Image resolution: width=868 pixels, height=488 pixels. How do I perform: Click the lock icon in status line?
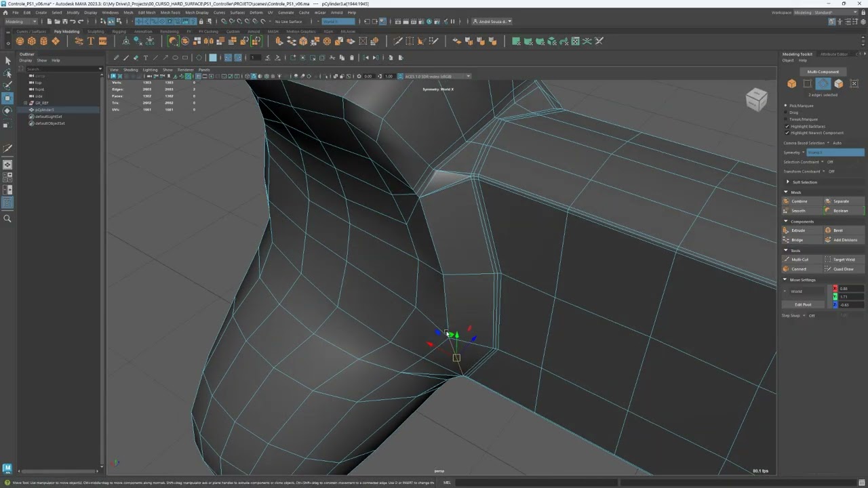coord(201,22)
